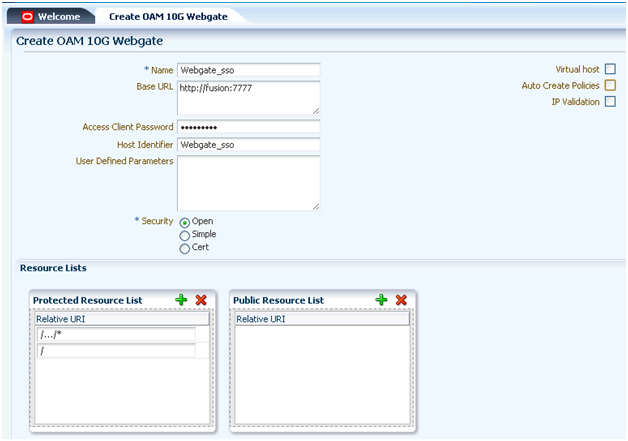Click the Base URL label
628x441 pixels.
click(155, 87)
